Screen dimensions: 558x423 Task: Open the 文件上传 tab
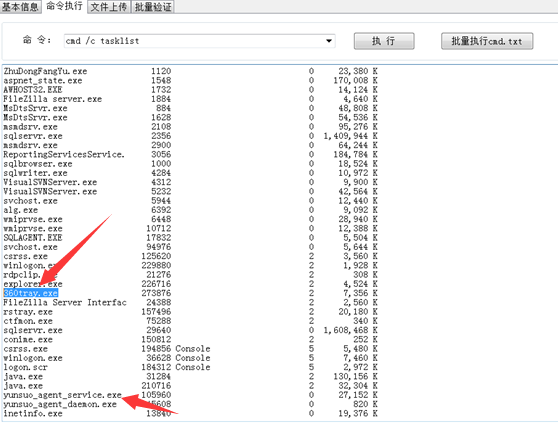109,7
